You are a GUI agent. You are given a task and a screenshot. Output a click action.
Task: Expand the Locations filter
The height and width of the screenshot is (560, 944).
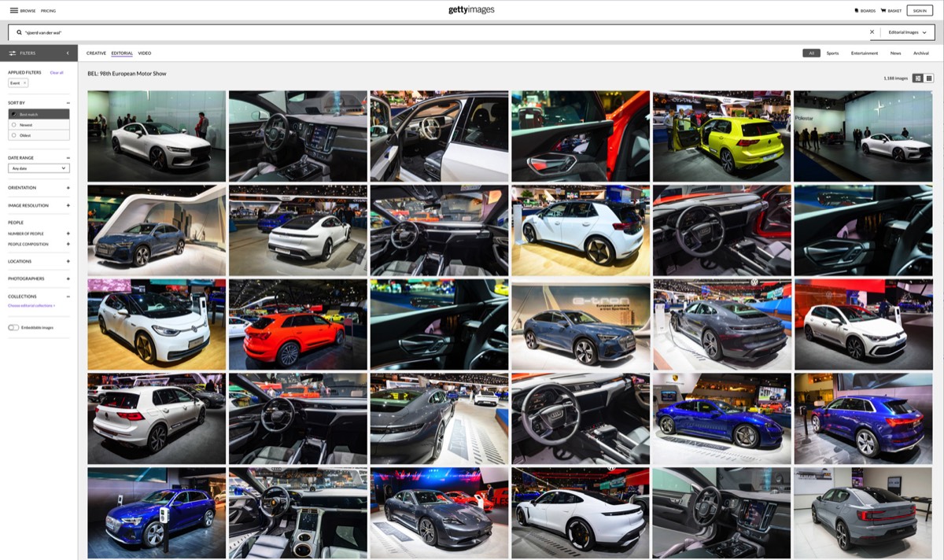click(68, 261)
